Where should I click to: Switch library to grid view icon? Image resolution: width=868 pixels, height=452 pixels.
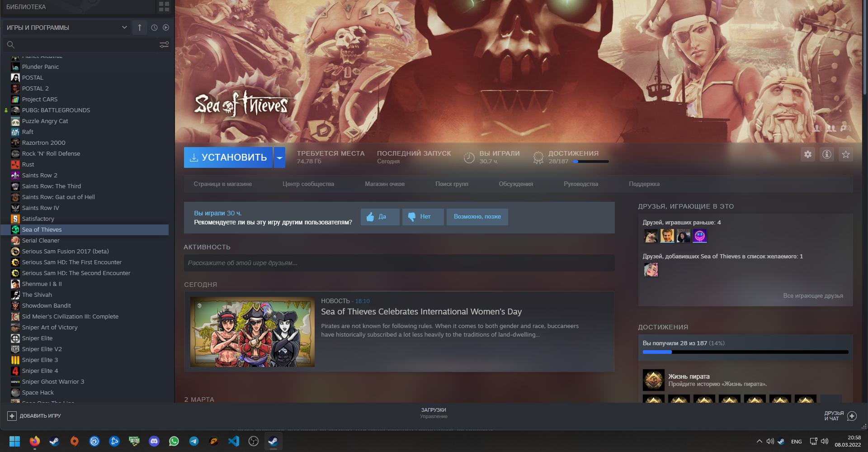point(164,7)
